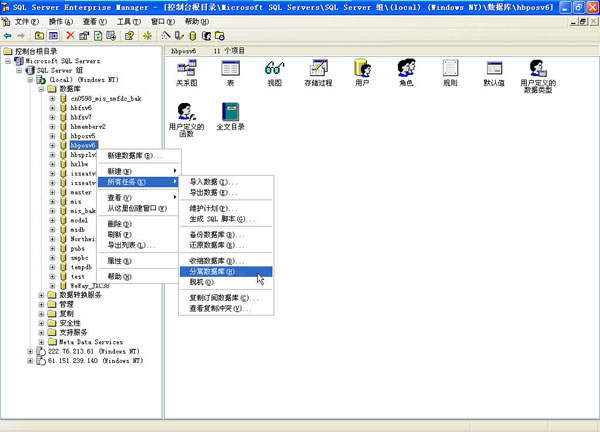
Task: Open the 用户 users icon
Action: 362,73
